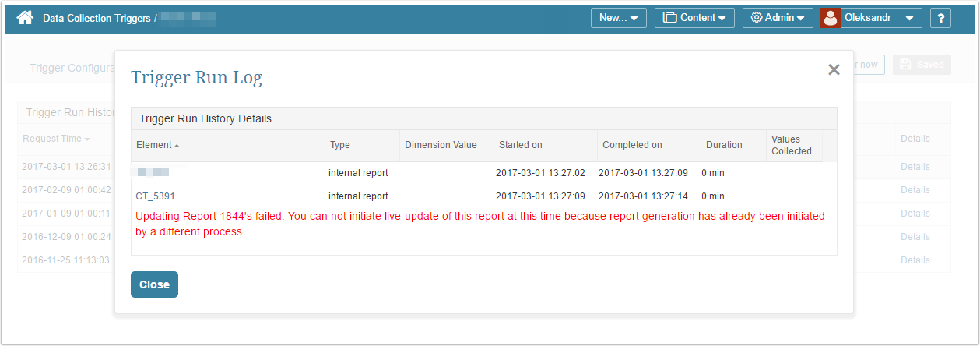Click the Saved disk icon button
980x346 pixels.
(x=922, y=65)
